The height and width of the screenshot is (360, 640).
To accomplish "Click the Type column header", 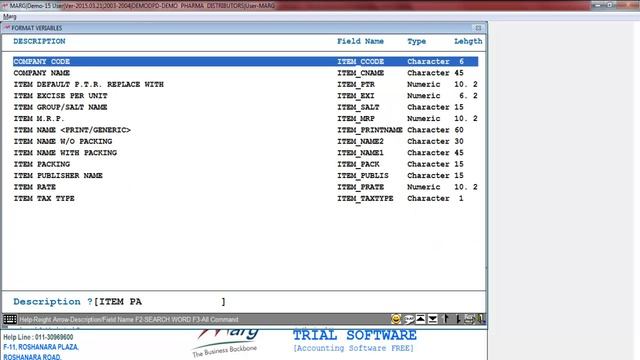I will [x=416, y=41].
